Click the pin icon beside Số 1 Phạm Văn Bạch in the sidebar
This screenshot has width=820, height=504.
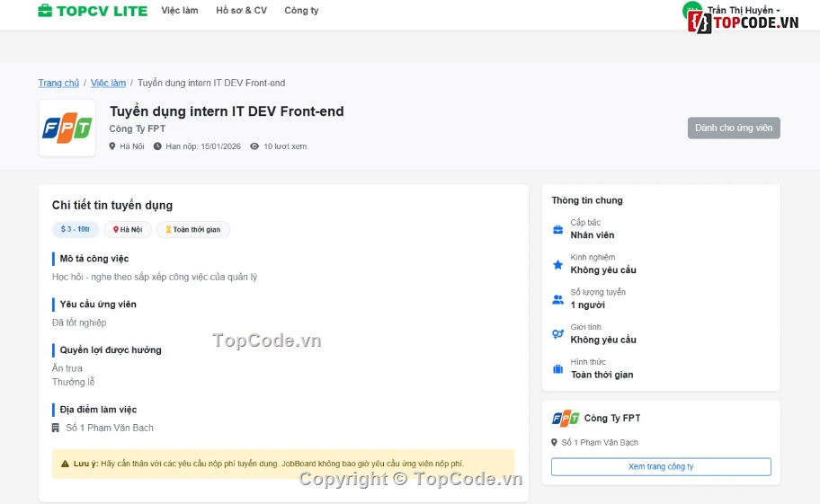[555, 442]
